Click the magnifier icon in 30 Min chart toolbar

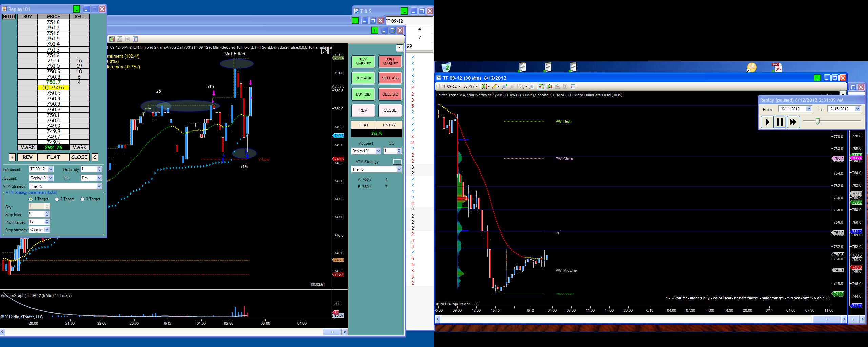[532, 86]
